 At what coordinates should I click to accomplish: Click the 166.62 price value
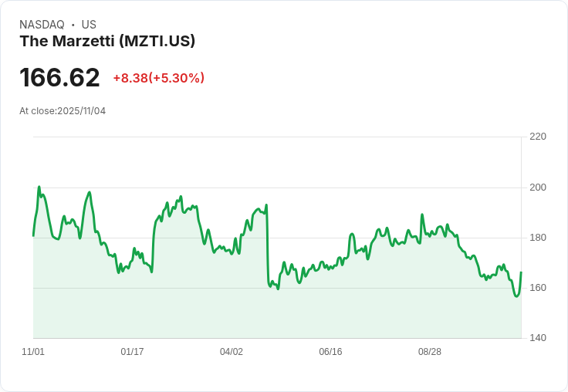[59, 77]
